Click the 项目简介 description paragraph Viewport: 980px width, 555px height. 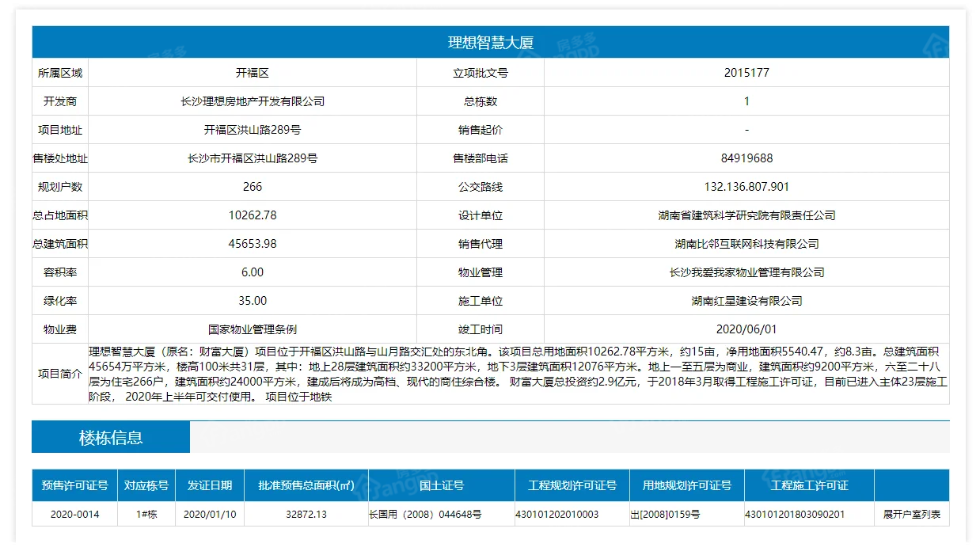pos(518,374)
